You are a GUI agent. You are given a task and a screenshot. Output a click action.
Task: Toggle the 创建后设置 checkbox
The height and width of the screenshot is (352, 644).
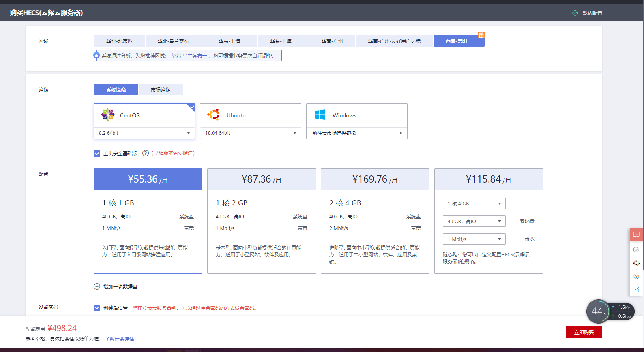click(97, 308)
